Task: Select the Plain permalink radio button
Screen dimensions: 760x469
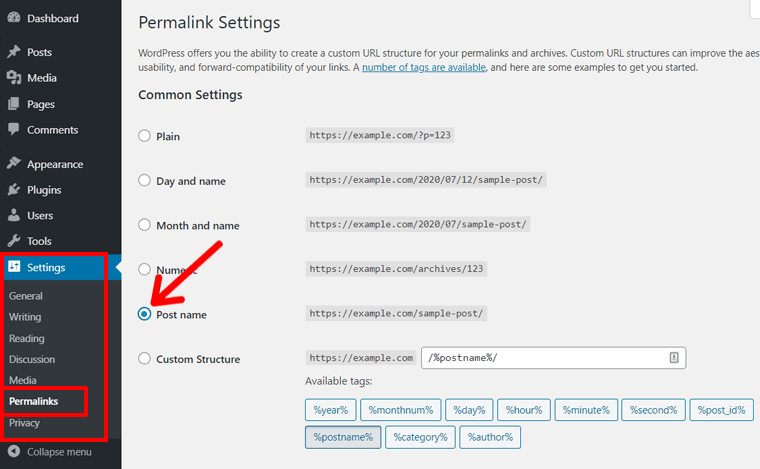Action: pos(144,136)
